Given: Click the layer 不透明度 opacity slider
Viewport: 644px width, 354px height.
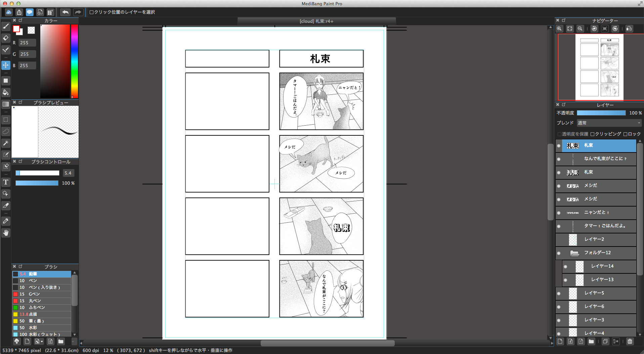Looking at the screenshot, I should click(x=601, y=113).
